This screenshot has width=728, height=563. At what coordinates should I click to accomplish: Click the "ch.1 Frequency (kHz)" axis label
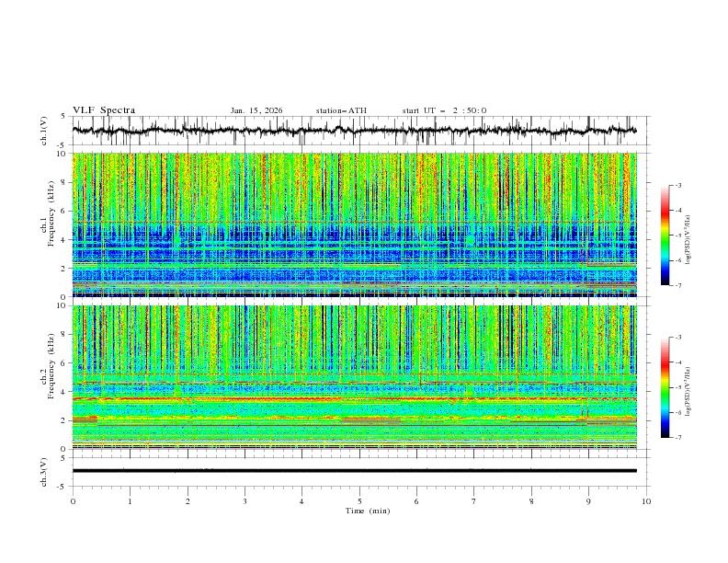click(47, 213)
